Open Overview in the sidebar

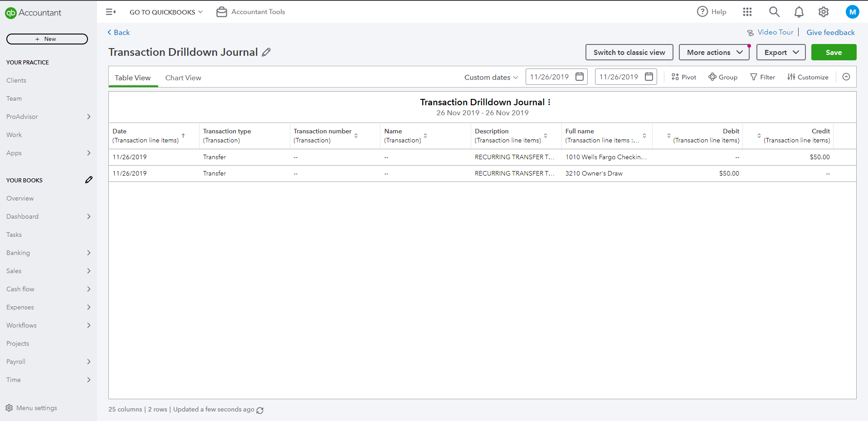[x=20, y=198]
